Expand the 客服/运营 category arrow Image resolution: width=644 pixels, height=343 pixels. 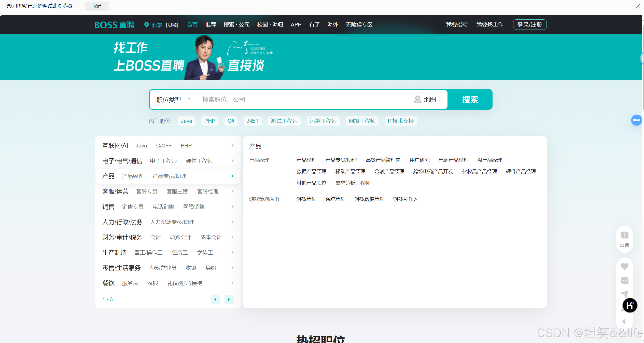(x=233, y=191)
